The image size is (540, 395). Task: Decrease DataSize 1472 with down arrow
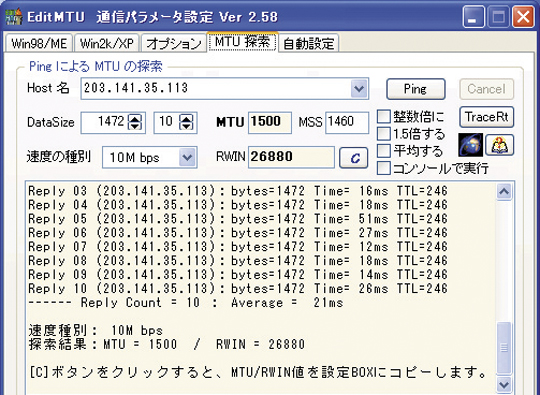[135, 126]
